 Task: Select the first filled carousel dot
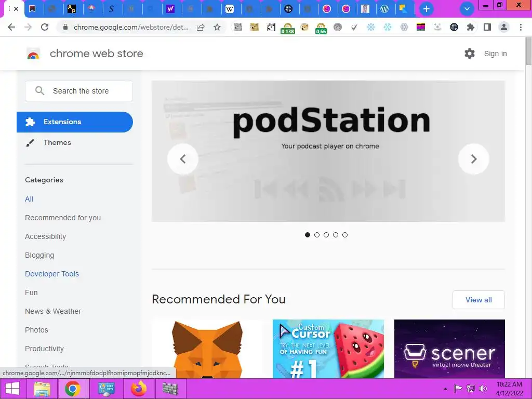pyautogui.click(x=308, y=235)
